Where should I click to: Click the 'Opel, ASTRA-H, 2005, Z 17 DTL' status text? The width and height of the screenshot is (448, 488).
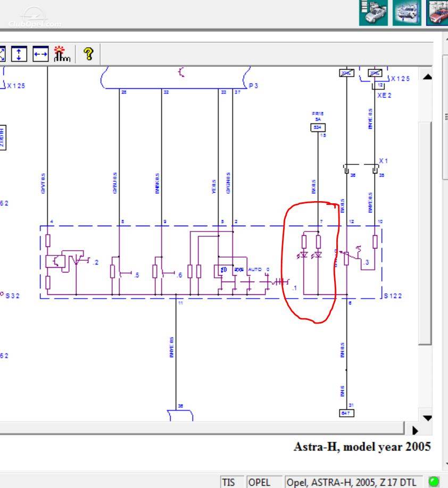351,482
